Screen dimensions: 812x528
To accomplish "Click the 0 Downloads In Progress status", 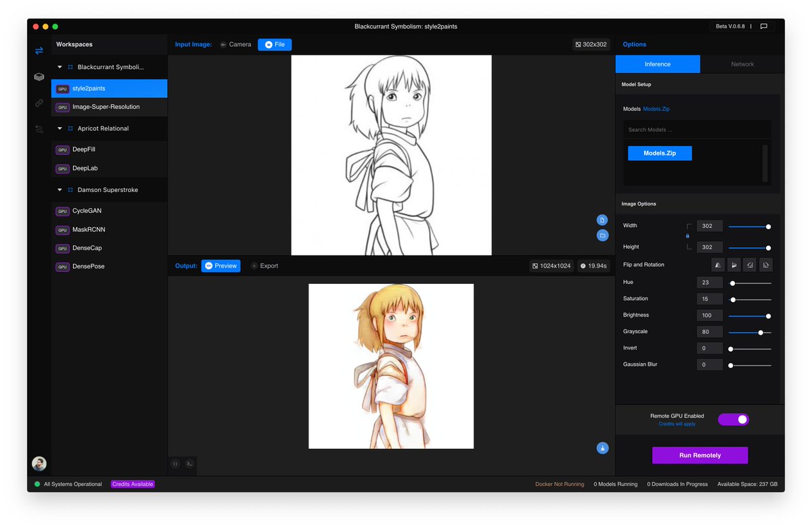I will (x=677, y=484).
